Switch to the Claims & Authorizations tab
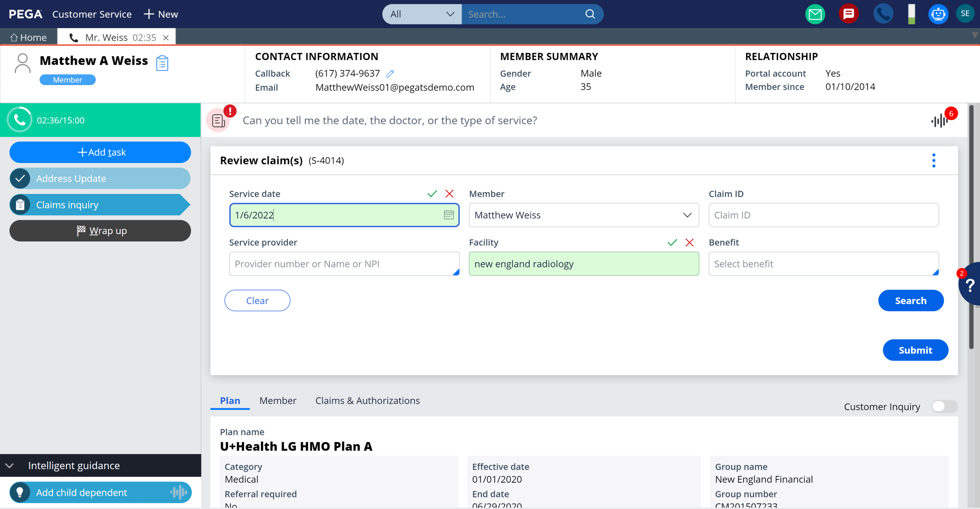 pos(367,401)
